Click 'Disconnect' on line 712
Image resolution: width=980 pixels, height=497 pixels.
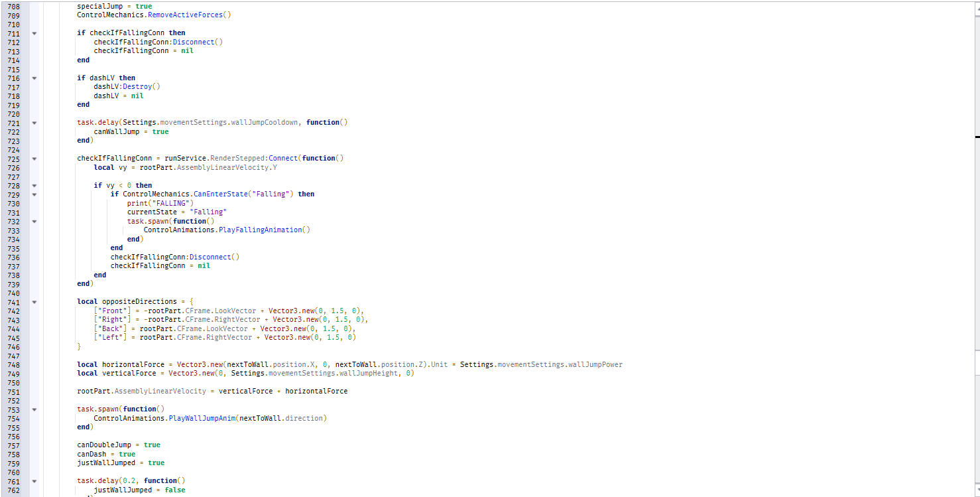point(194,42)
